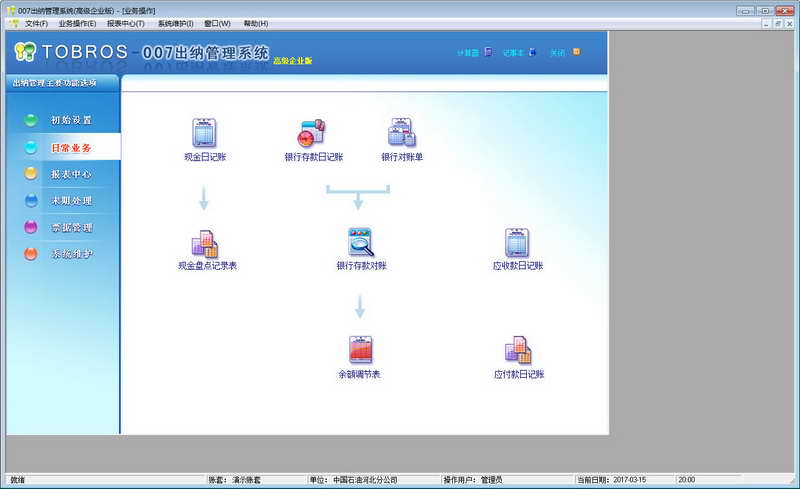
Task: Open the 报表中心(T) menu
Action: click(x=126, y=23)
